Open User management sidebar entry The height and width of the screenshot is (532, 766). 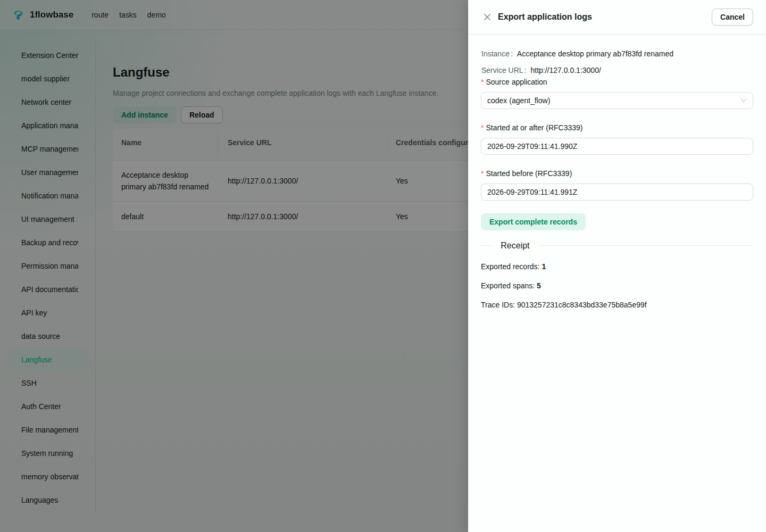tap(48, 172)
